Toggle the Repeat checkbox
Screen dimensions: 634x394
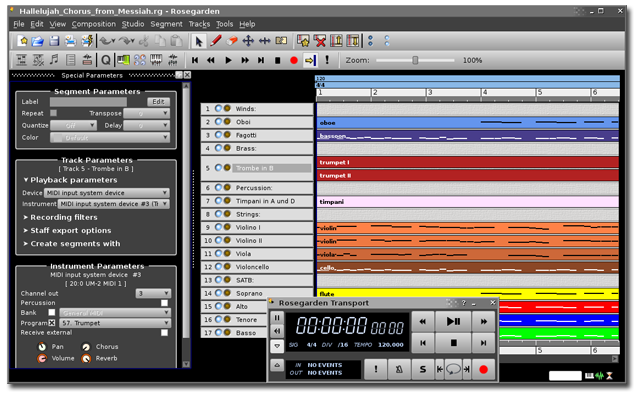coord(53,113)
